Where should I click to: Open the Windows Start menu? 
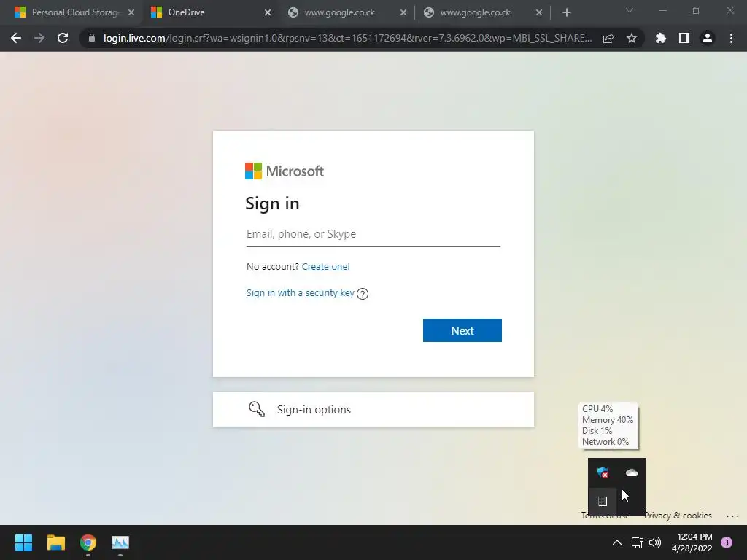pos(23,542)
